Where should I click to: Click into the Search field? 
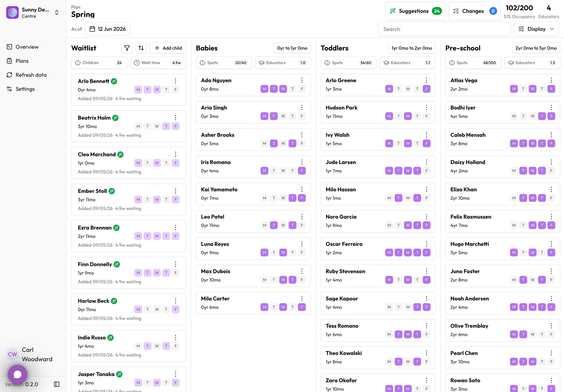[x=444, y=29]
